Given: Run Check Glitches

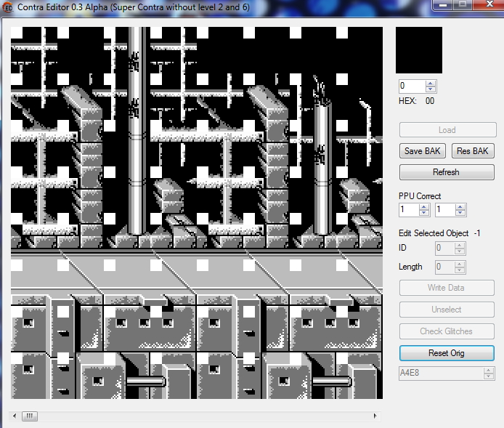Looking at the screenshot, I should 447,331.
